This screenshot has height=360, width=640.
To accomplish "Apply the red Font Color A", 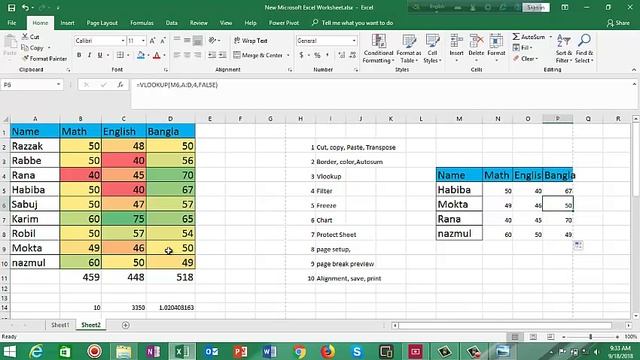I will coord(157,55).
